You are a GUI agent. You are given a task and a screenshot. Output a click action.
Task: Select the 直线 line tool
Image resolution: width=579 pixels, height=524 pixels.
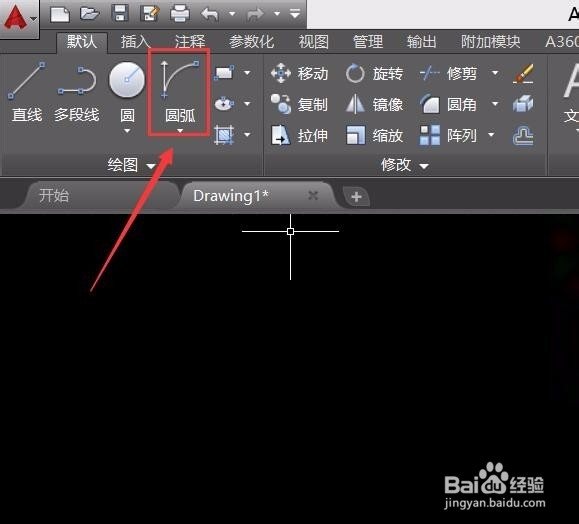tap(27, 92)
